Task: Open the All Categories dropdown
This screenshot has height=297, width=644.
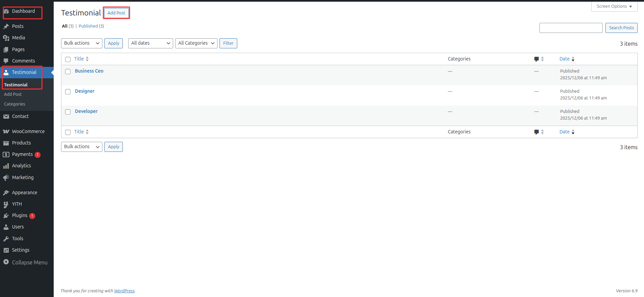Action: tap(196, 43)
